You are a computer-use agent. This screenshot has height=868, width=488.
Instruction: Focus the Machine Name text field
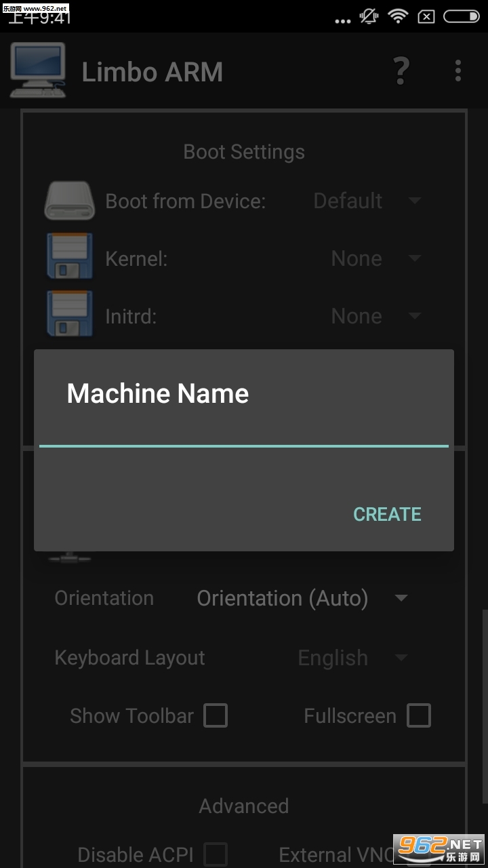tap(244, 431)
